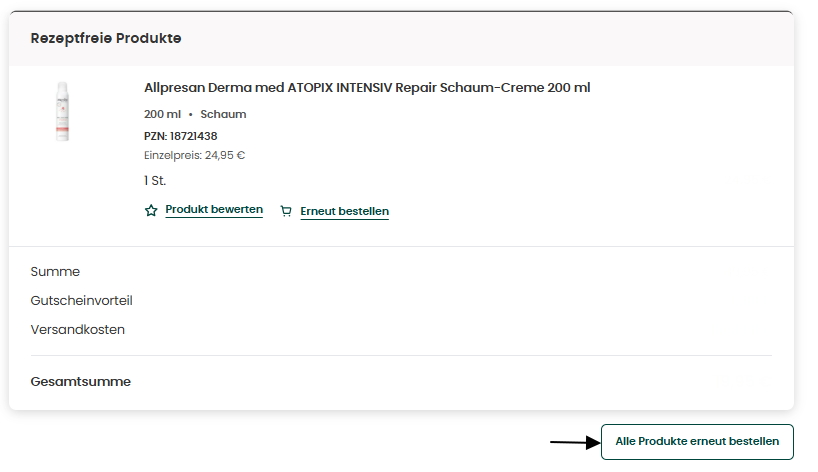The image size is (818, 472).
Task: Reorder item via Erneut bestellen link
Action: tap(344, 211)
